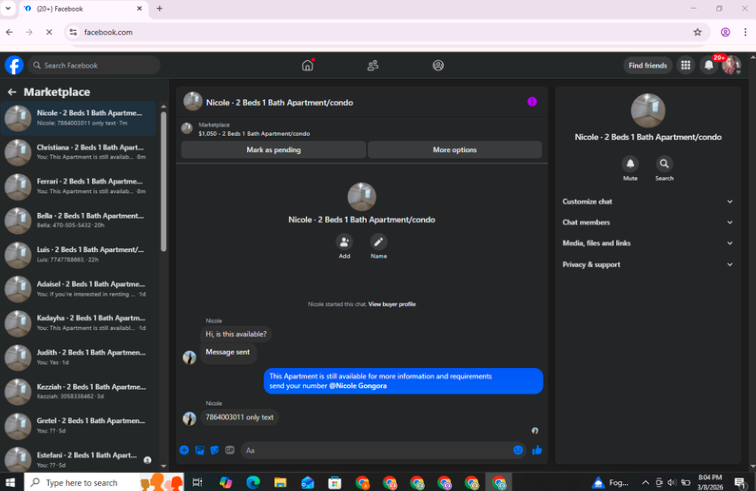Open the listing thumbnail in right panel
This screenshot has width=756, height=491.
648,110
